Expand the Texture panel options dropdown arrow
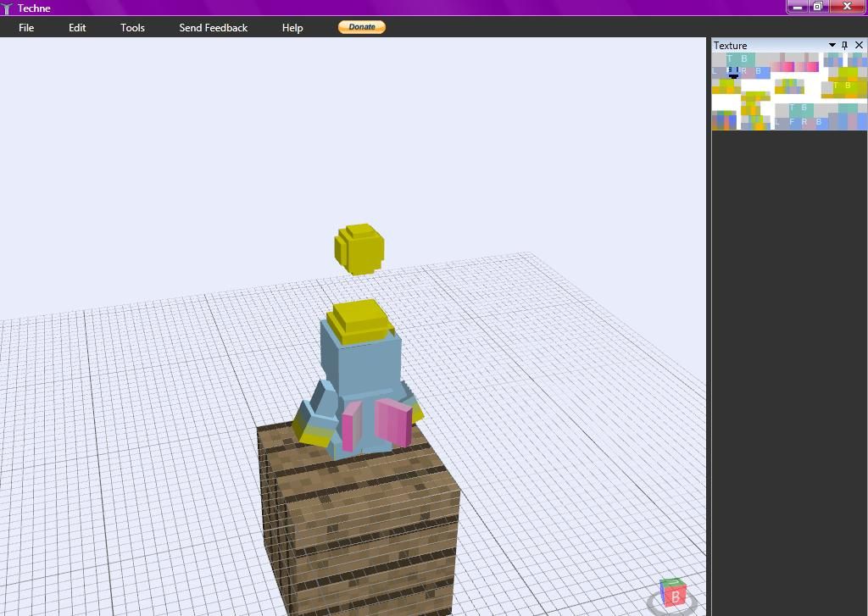This screenshot has width=868, height=616. [832, 45]
